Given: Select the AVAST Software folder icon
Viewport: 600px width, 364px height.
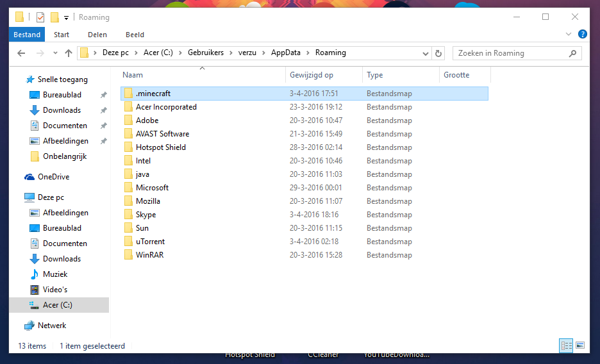Looking at the screenshot, I should [129, 134].
